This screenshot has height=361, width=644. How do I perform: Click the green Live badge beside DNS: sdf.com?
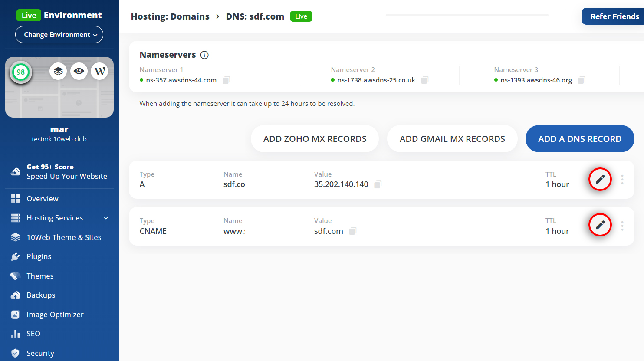point(301,16)
